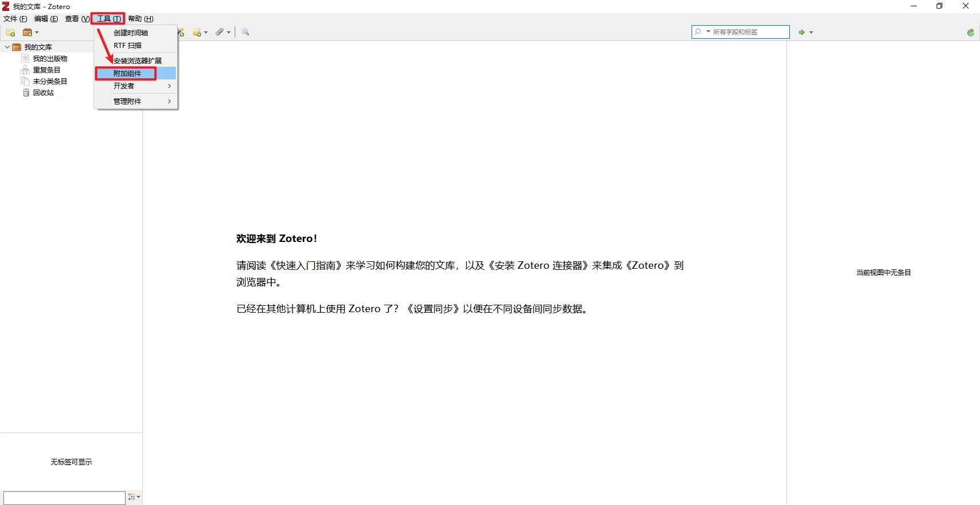Click the New Collection folder icon

10,33
